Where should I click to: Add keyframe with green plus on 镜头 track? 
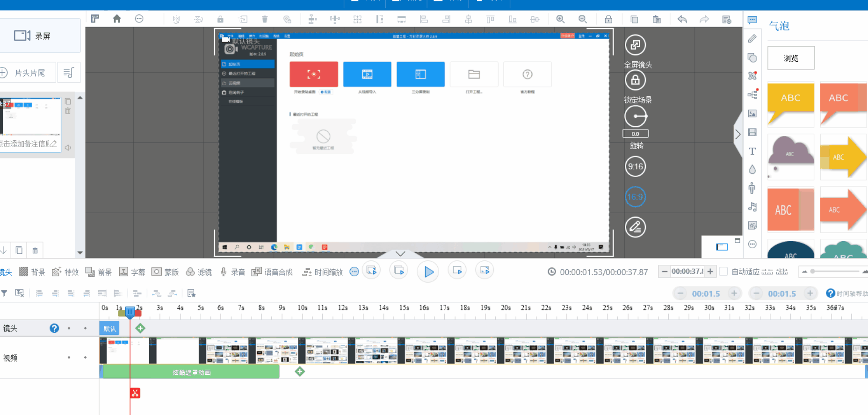point(140,328)
